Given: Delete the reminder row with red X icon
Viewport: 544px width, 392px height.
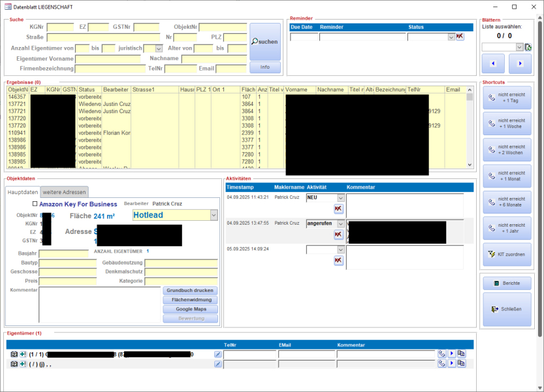Looking at the screenshot, I should pyautogui.click(x=460, y=37).
